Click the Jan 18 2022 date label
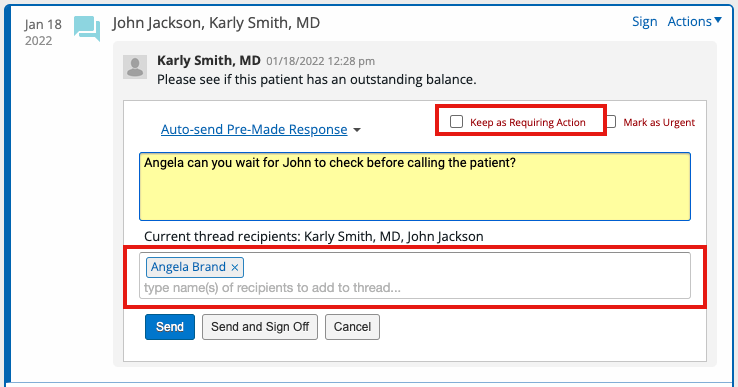The height and width of the screenshot is (387, 738). pos(43,32)
